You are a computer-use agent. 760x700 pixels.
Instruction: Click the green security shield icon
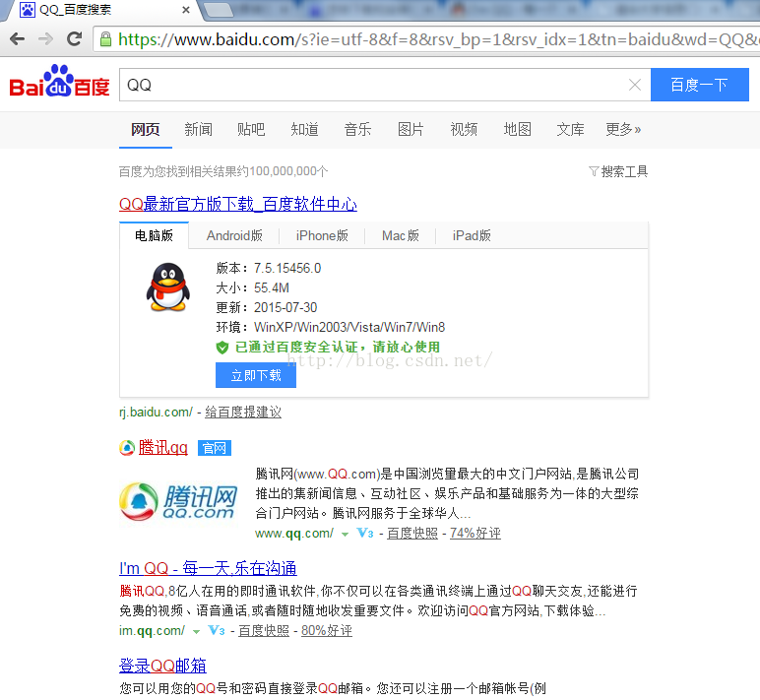click(x=222, y=348)
